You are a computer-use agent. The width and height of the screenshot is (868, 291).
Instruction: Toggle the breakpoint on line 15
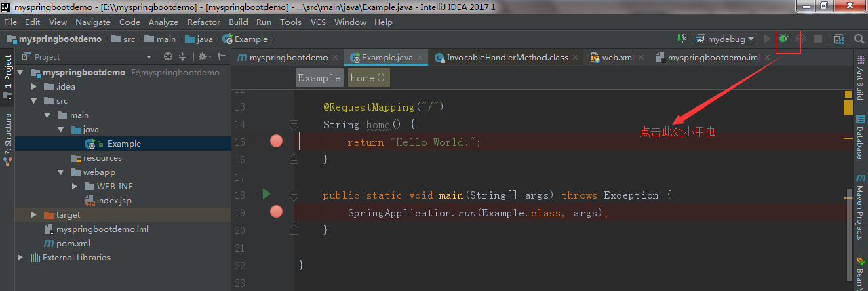pos(276,141)
